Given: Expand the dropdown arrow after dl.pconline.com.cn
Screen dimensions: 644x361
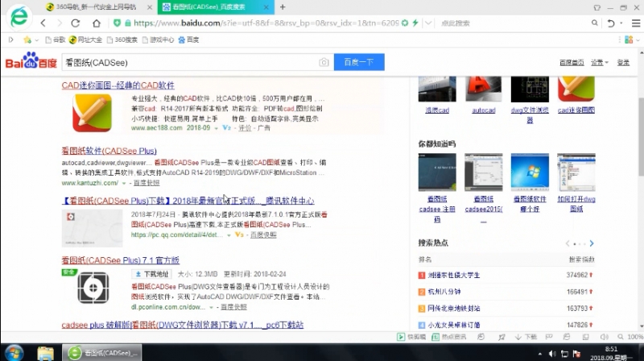Looking at the screenshot, I should [x=211, y=307].
